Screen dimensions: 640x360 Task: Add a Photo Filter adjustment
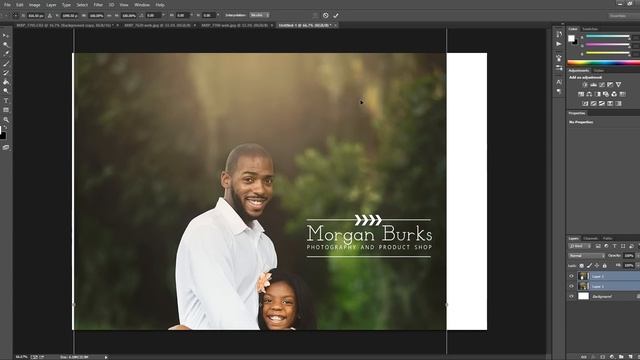point(606,94)
